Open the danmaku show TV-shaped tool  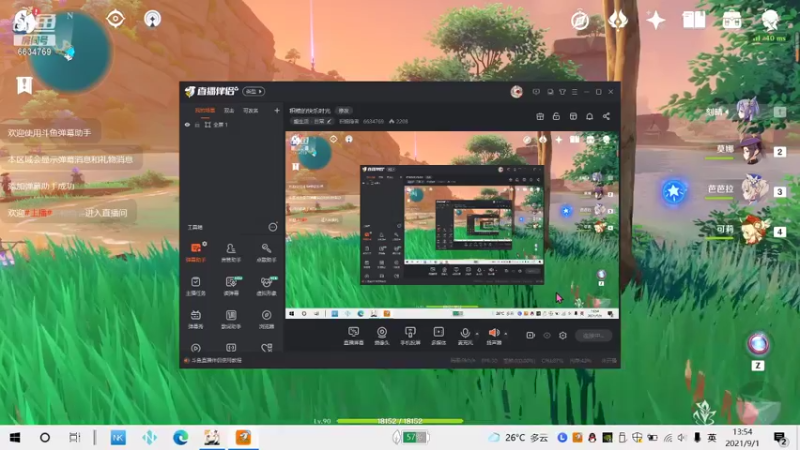tap(195, 319)
